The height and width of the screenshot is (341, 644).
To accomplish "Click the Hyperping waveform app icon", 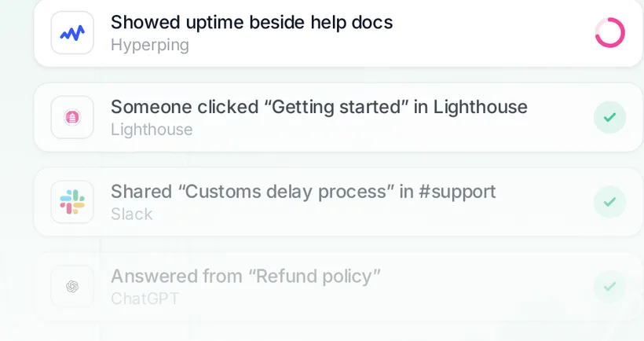I will pyautogui.click(x=72, y=33).
